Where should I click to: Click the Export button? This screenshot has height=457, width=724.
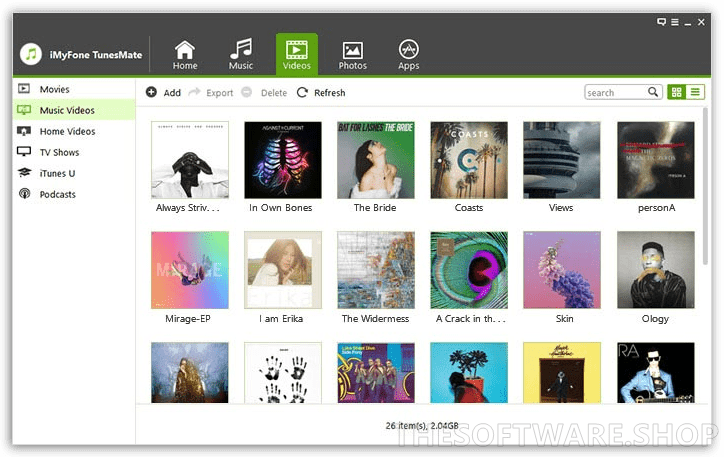point(211,93)
